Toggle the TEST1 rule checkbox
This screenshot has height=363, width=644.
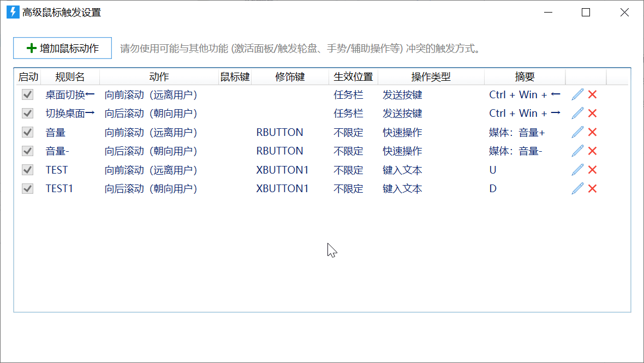click(x=27, y=188)
